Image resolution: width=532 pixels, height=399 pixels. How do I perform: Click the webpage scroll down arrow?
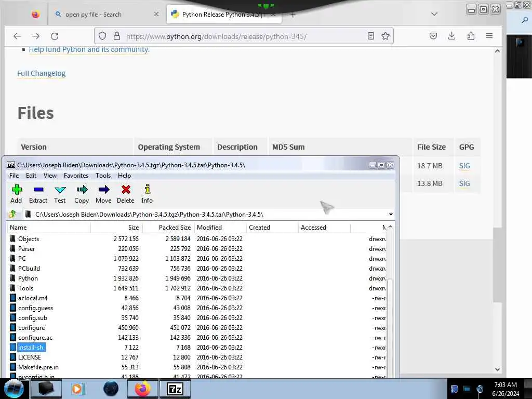497,369
